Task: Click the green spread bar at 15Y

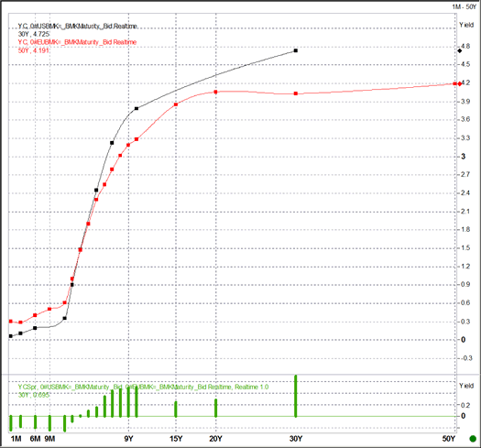Action: click(x=176, y=409)
